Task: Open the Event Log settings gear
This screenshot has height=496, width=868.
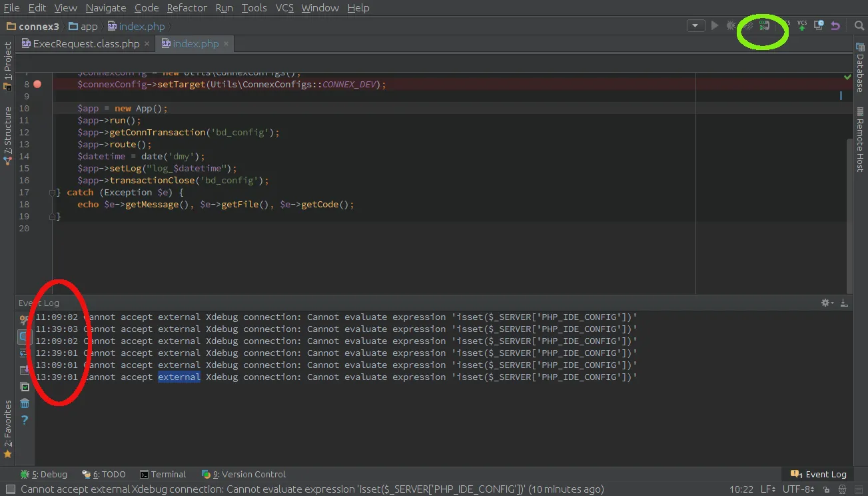Action: pos(827,303)
